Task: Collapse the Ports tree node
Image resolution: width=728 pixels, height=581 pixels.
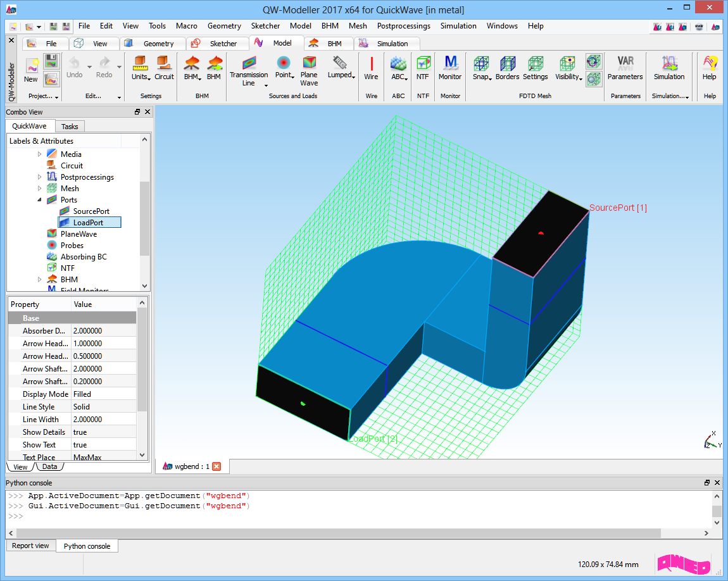Action: [x=39, y=199]
